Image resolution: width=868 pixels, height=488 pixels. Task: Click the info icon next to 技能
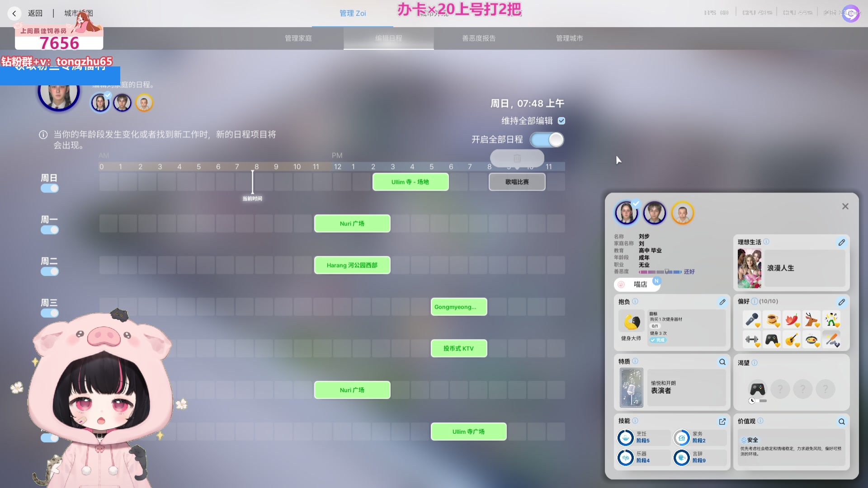pos(635,421)
